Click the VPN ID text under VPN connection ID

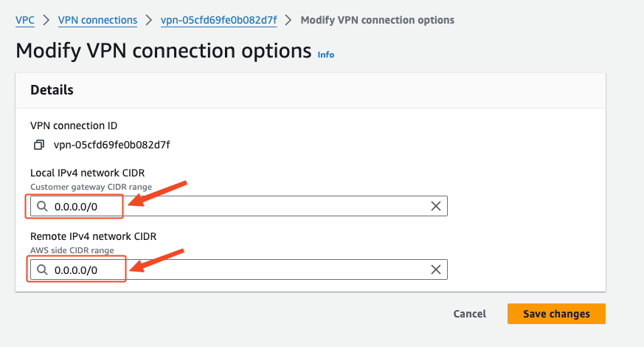point(111,145)
